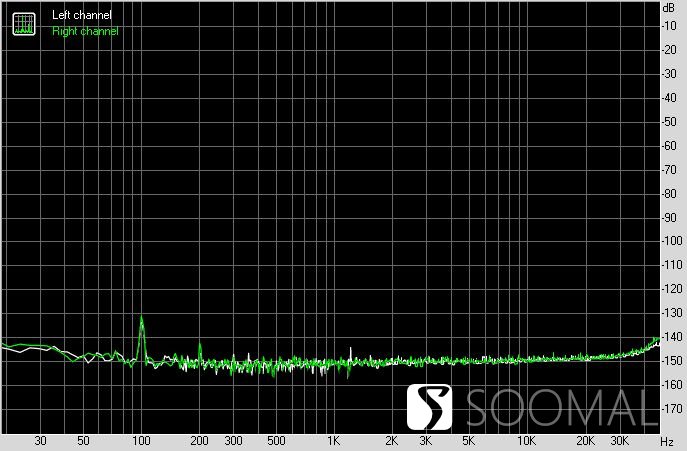The width and height of the screenshot is (687, 451).
Task: Click the -40 dB axis label
Action: [671, 98]
